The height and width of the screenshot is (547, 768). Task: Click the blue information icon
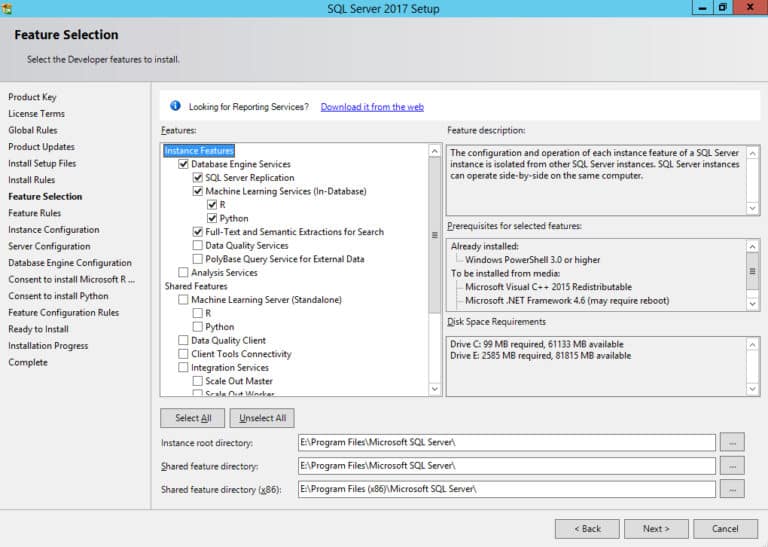click(x=175, y=106)
